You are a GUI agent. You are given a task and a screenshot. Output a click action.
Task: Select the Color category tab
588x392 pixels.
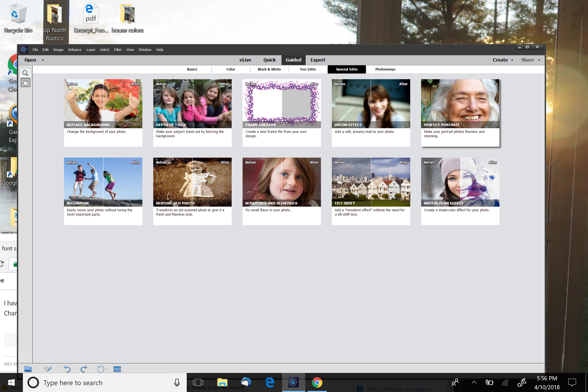[x=231, y=69]
